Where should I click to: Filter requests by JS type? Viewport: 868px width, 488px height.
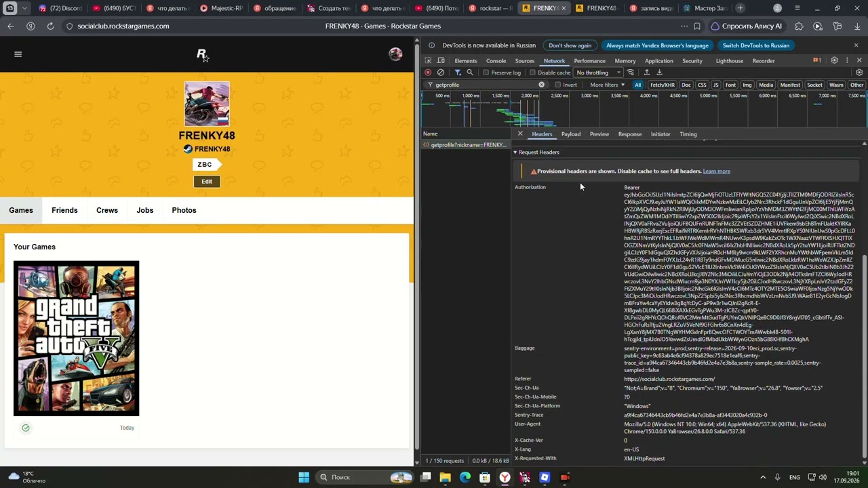[715, 85]
